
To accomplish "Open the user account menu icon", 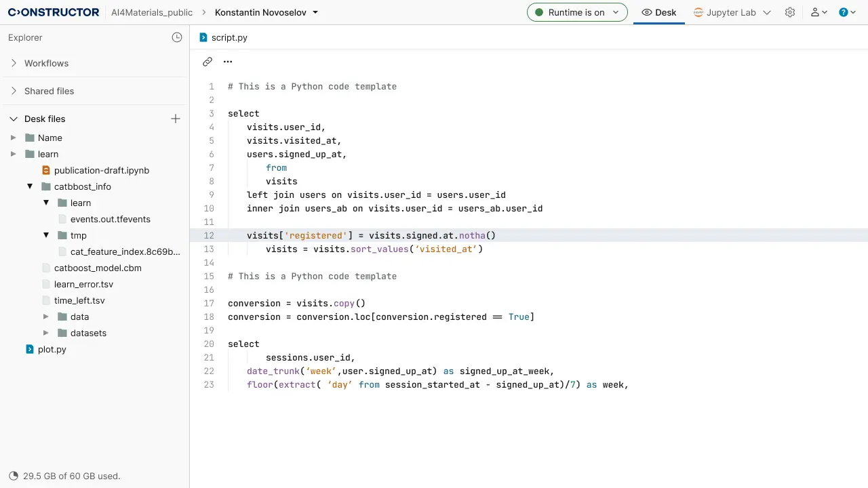I will point(819,12).
